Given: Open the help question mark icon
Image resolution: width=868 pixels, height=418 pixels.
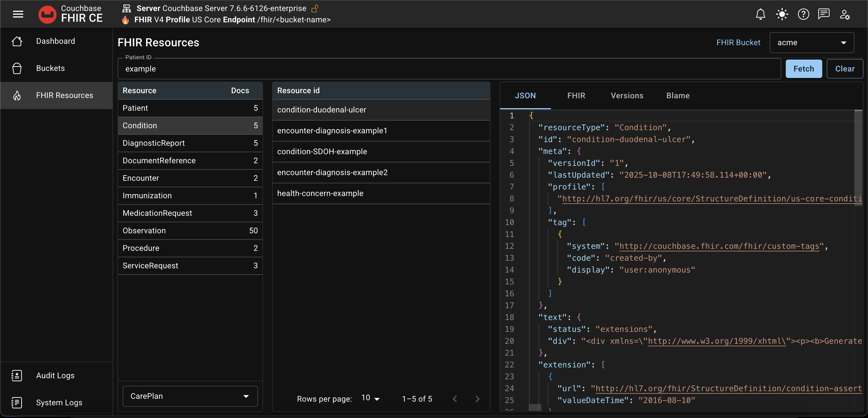Looking at the screenshot, I should click(x=803, y=14).
